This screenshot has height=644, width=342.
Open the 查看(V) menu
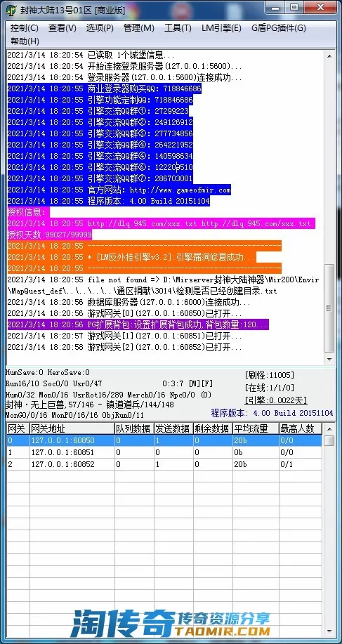(x=62, y=28)
